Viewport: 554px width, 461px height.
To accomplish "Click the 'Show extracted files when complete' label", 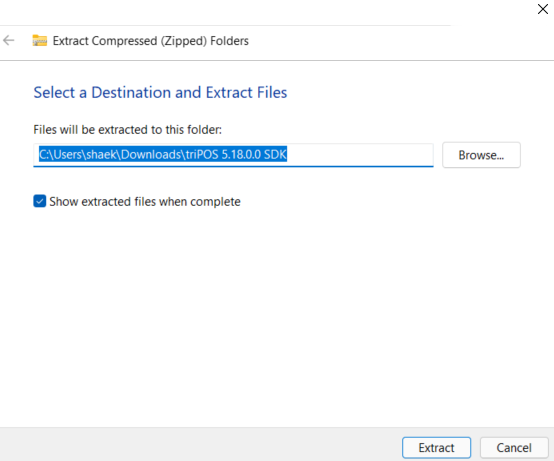I will coord(145,202).
